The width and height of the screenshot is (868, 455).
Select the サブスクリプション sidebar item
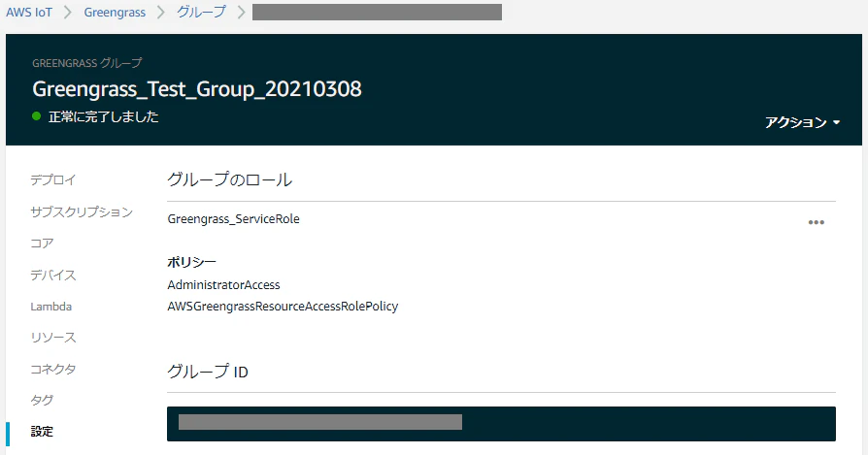tap(82, 211)
